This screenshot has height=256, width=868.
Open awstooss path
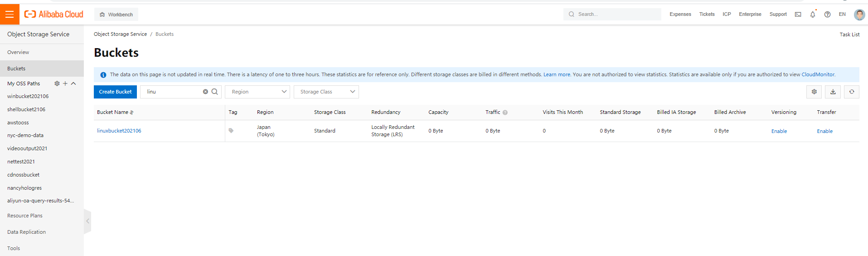click(x=18, y=123)
